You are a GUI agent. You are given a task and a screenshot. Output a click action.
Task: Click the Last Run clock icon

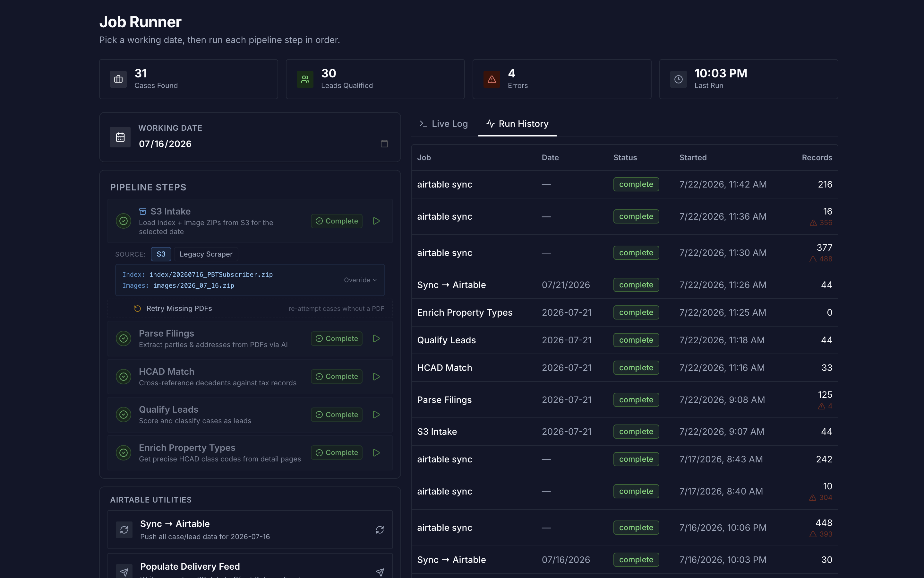pos(679,79)
